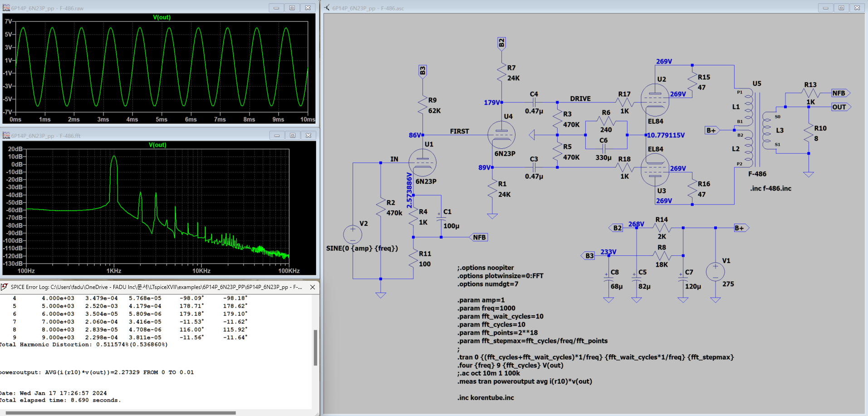Screen dimensions: 868x416
Task: Click the OUT net label flag
Action: (x=840, y=107)
